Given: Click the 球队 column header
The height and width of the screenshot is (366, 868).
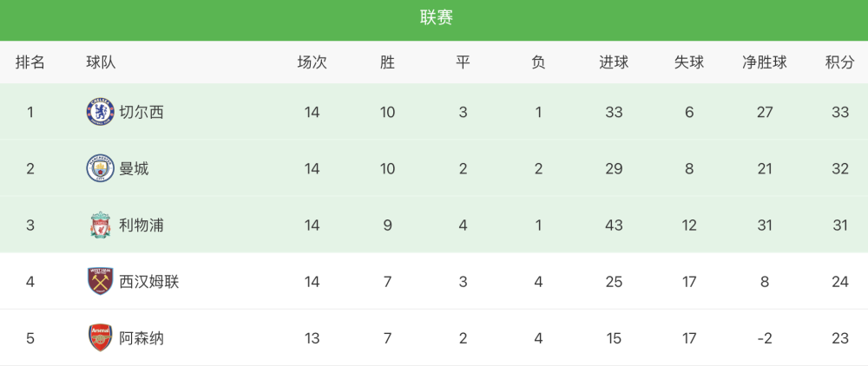Looking at the screenshot, I should 102,62.
